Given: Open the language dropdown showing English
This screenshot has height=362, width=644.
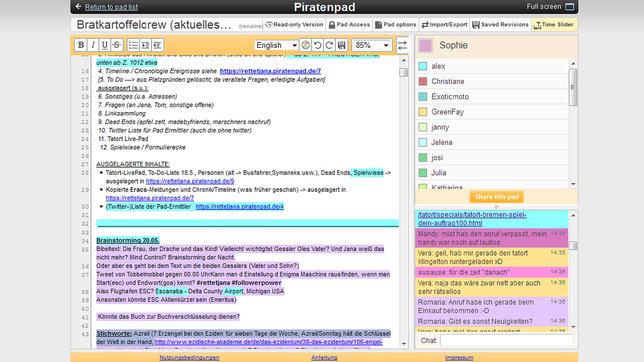Looking at the screenshot, I should (x=276, y=45).
